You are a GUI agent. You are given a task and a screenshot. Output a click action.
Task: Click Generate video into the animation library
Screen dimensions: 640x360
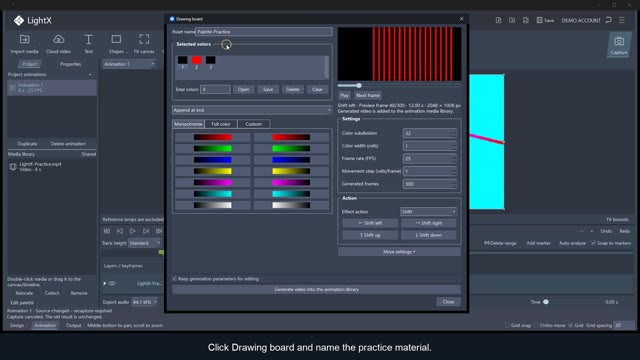pos(316,289)
